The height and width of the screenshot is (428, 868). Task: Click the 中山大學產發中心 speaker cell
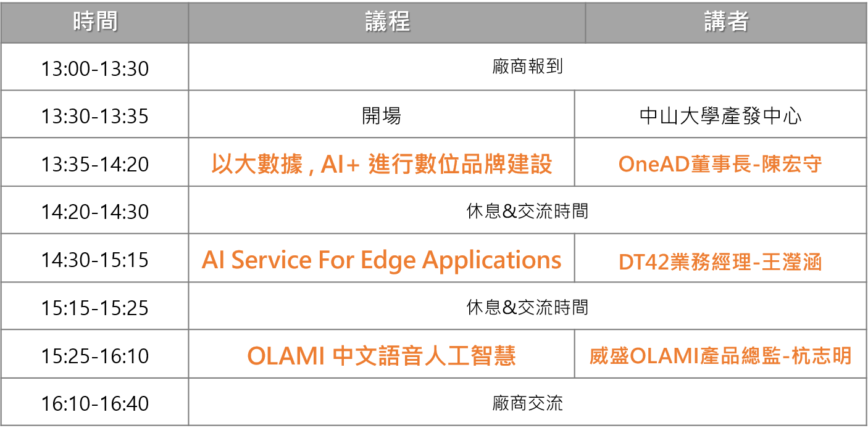(x=720, y=115)
